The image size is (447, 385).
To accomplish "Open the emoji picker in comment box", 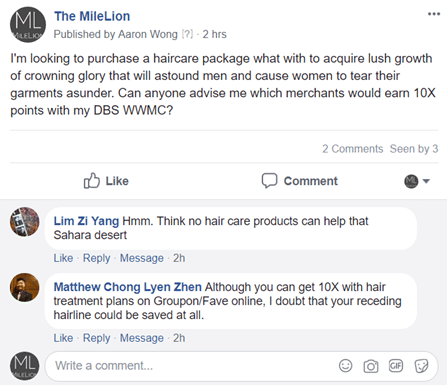I will coord(345,366).
